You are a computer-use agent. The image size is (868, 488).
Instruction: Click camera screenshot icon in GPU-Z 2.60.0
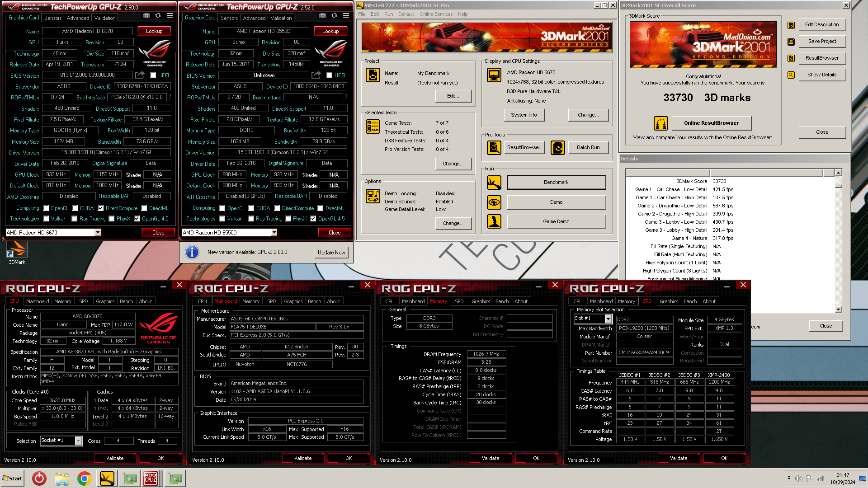coord(146,15)
